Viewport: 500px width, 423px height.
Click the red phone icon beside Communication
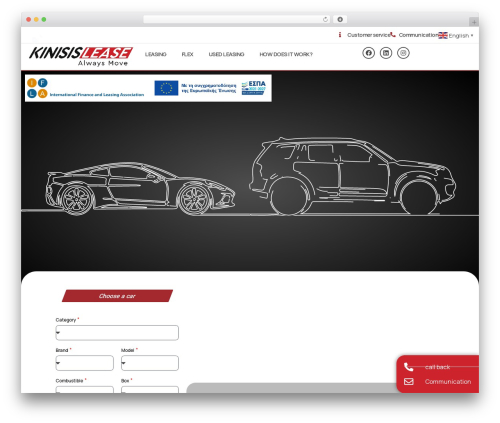pyautogui.click(x=393, y=34)
